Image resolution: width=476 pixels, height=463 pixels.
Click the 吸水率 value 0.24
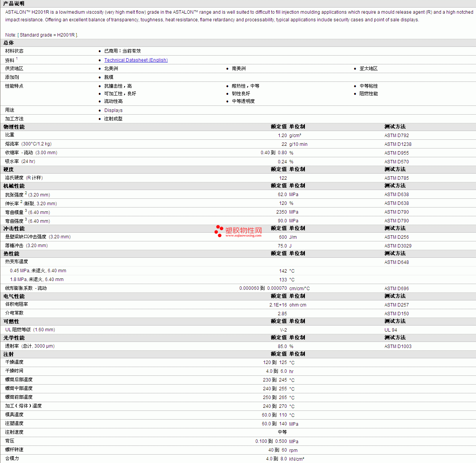pos(282,162)
